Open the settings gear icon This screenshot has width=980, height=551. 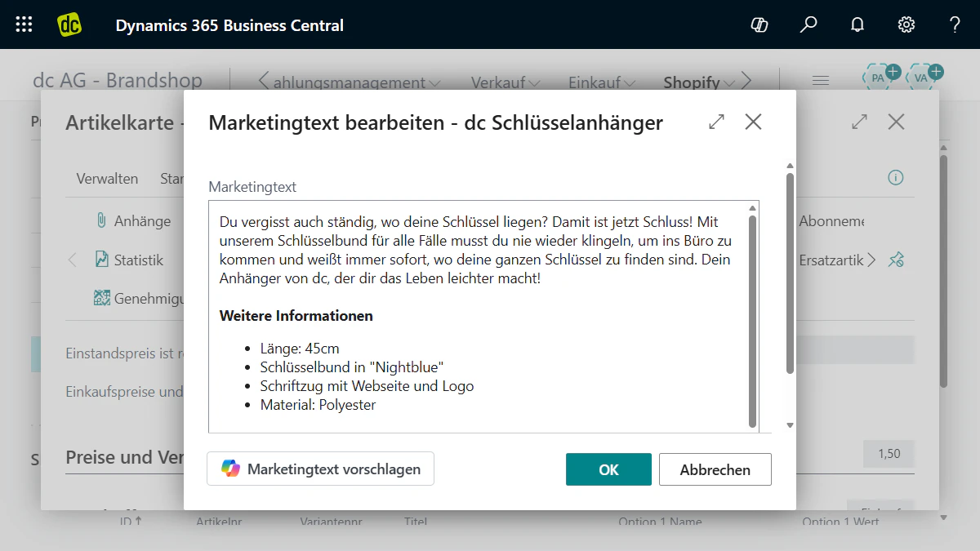point(906,24)
